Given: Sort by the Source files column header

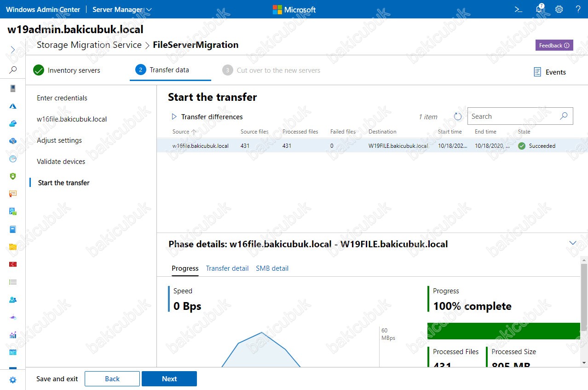Looking at the screenshot, I should click(254, 132).
